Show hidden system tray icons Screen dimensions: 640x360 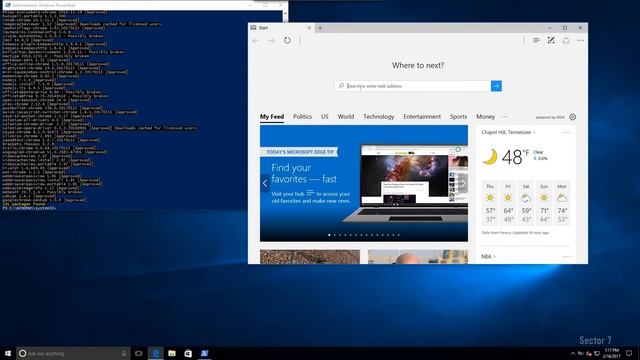(x=573, y=353)
